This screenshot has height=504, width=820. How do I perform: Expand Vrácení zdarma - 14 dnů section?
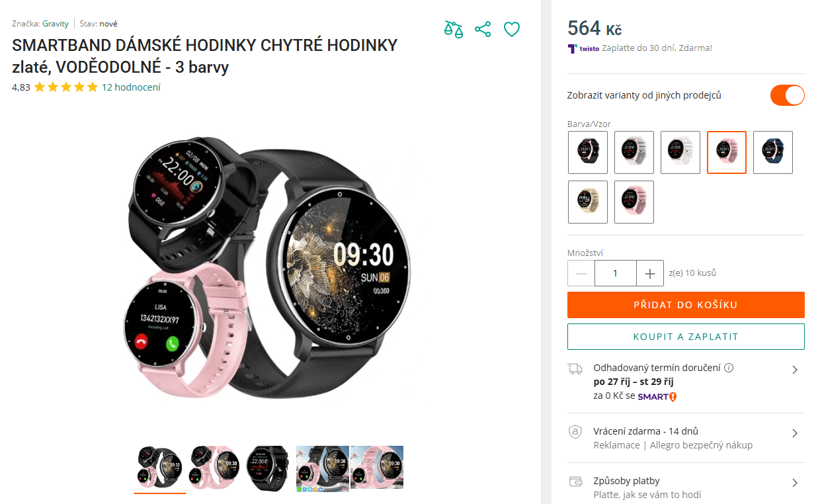(686, 438)
